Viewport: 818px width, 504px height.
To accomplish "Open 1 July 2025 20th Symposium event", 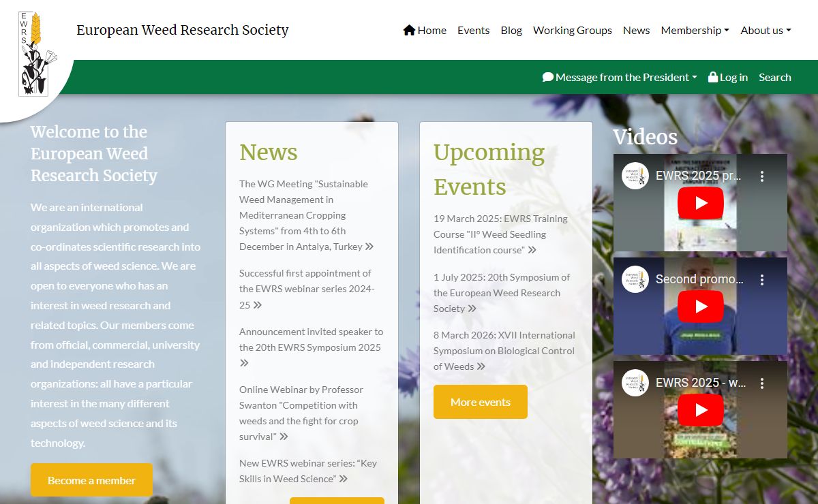I will click(502, 293).
